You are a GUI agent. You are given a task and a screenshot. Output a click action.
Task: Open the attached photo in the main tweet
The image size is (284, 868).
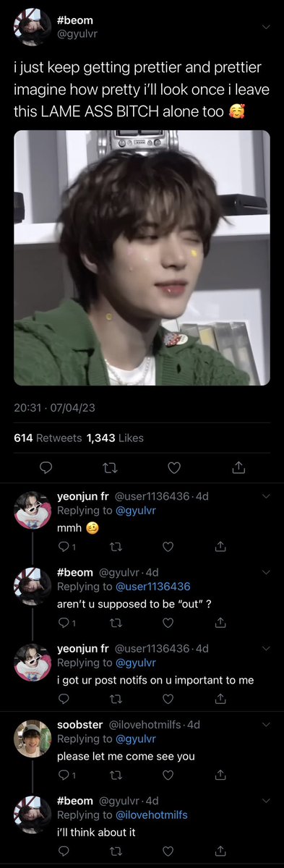tap(142, 258)
